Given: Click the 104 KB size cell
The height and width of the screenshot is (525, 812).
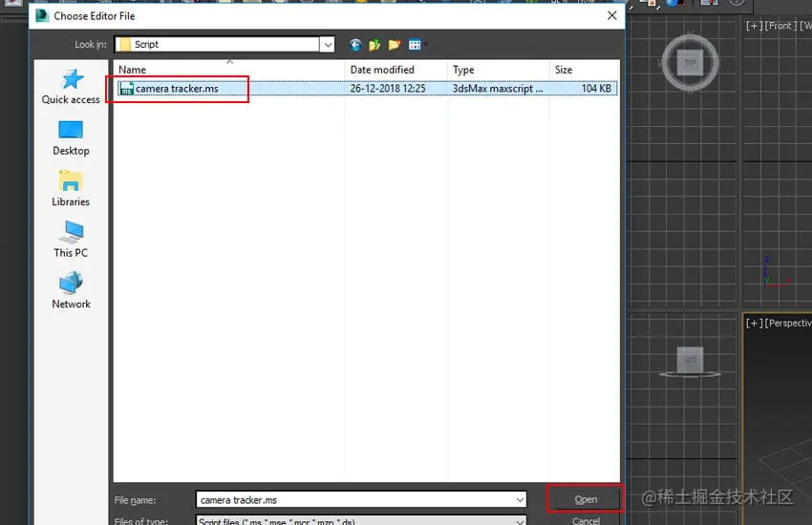Looking at the screenshot, I should (x=596, y=89).
